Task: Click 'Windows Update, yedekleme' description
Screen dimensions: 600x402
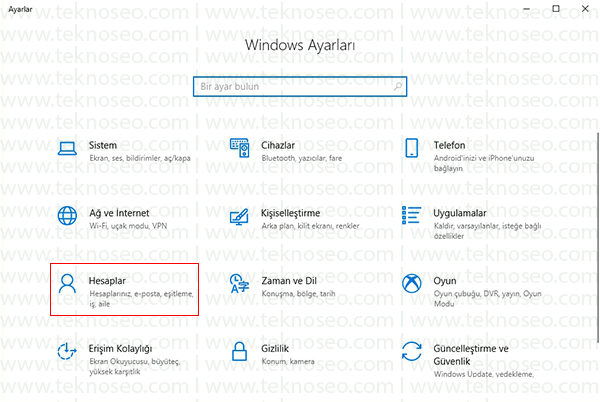Action: coord(483,374)
